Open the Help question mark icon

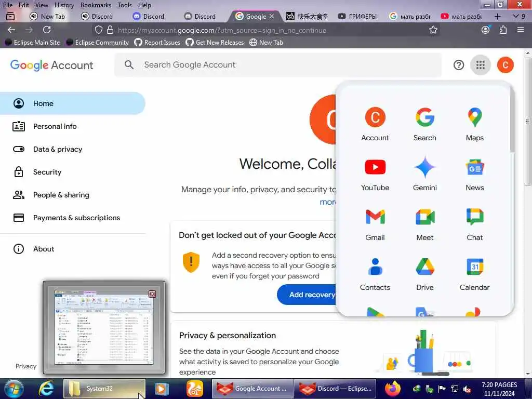pyautogui.click(x=458, y=65)
